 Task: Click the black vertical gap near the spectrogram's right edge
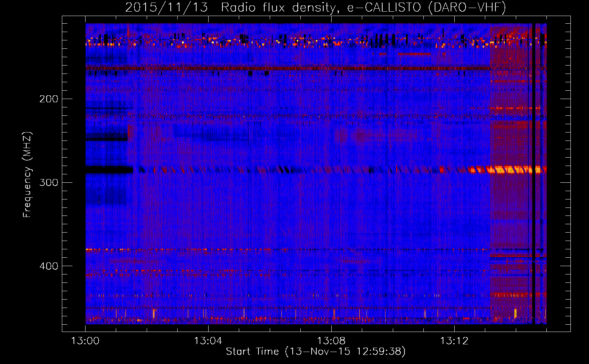tap(534, 174)
